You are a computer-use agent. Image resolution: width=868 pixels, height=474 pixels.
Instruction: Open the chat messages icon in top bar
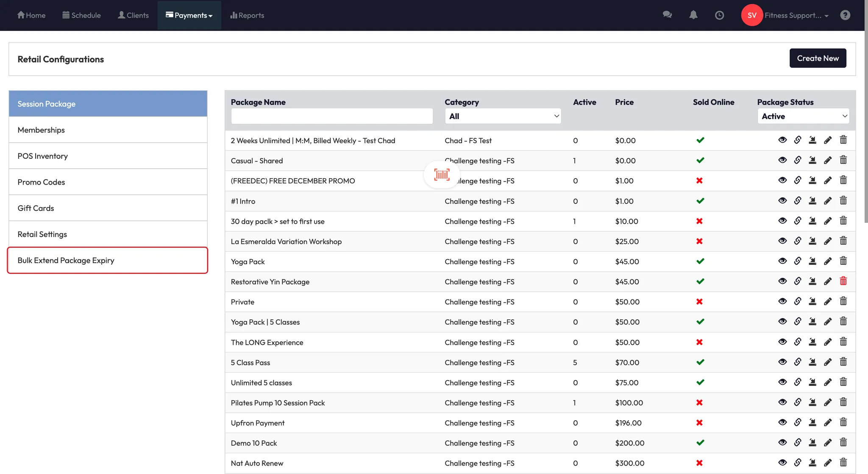point(667,15)
